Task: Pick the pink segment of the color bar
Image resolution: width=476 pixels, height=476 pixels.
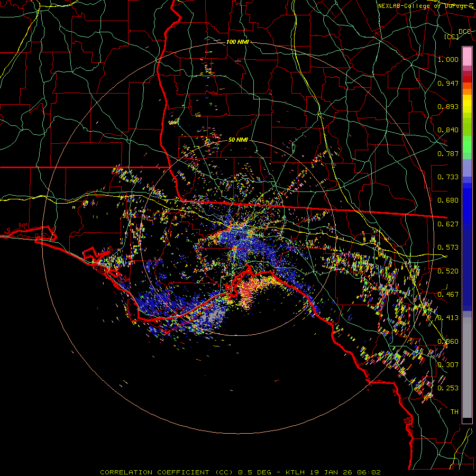Action: point(467,56)
